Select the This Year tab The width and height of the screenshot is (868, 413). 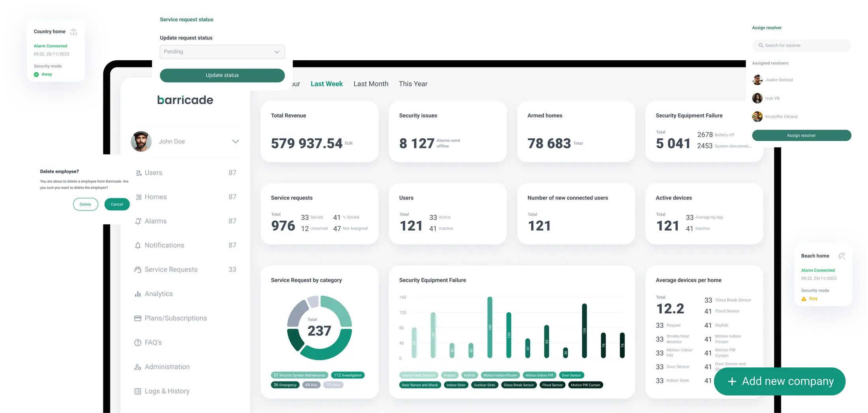click(x=413, y=84)
